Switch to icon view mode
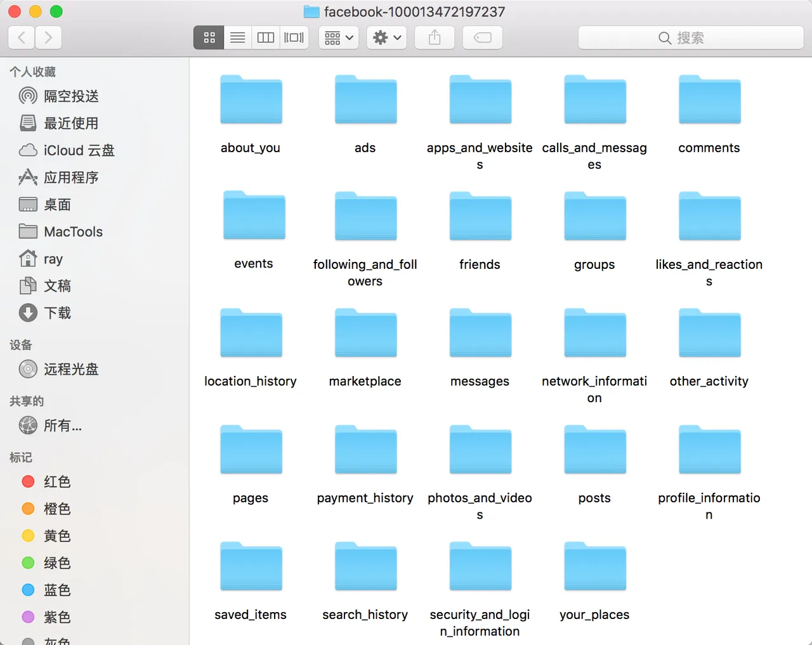This screenshot has width=812, height=645. click(x=209, y=38)
